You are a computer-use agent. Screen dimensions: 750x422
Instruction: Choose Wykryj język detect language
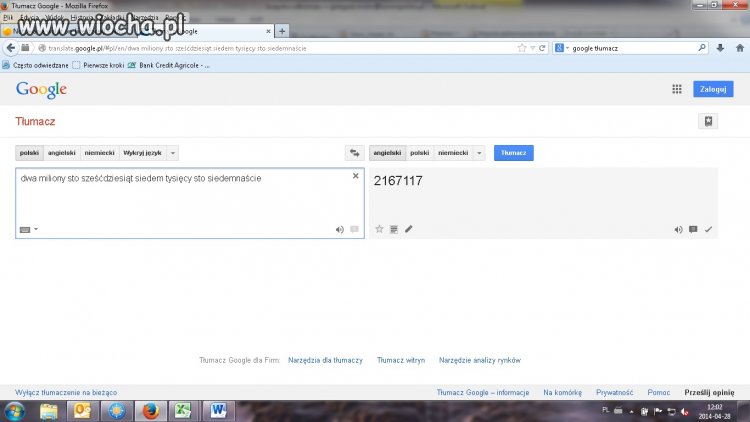click(x=143, y=153)
